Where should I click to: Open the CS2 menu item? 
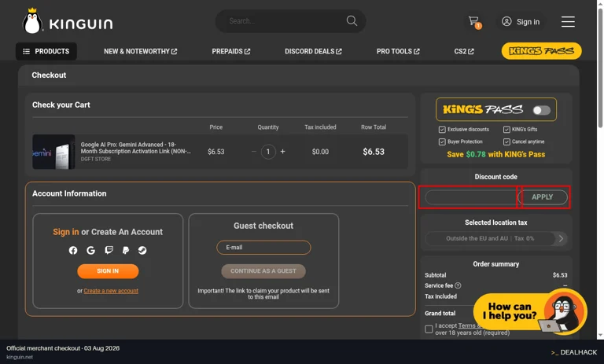tap(464, 51)
